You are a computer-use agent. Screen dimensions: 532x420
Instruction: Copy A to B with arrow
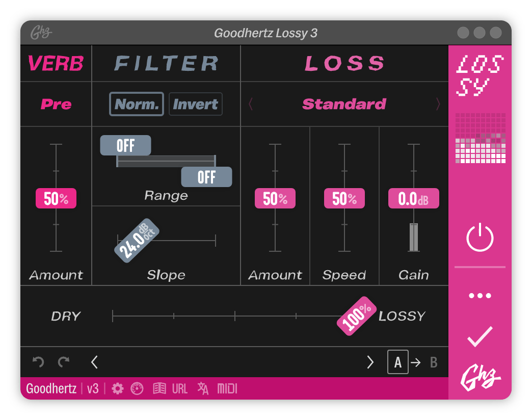coord(416,362)
